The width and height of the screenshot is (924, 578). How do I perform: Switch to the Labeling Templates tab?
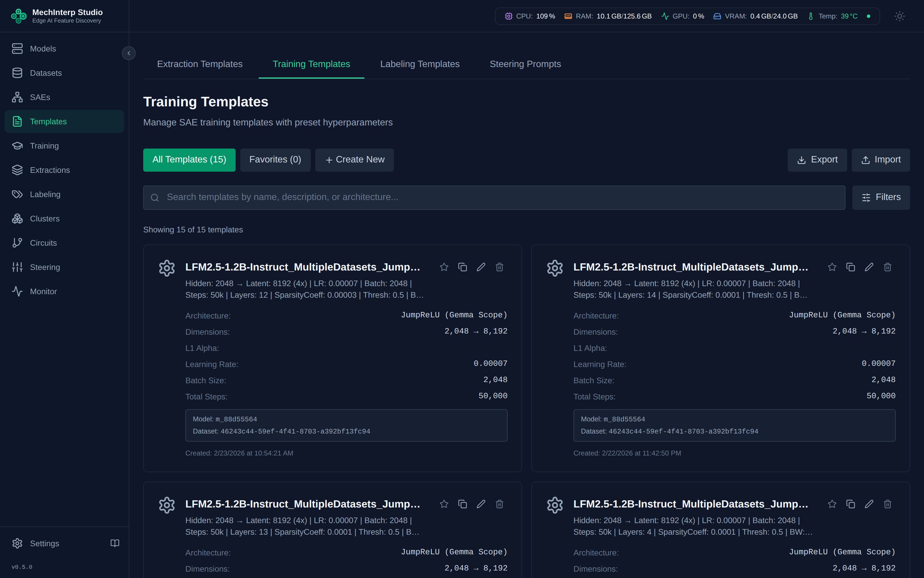point(420,64)
